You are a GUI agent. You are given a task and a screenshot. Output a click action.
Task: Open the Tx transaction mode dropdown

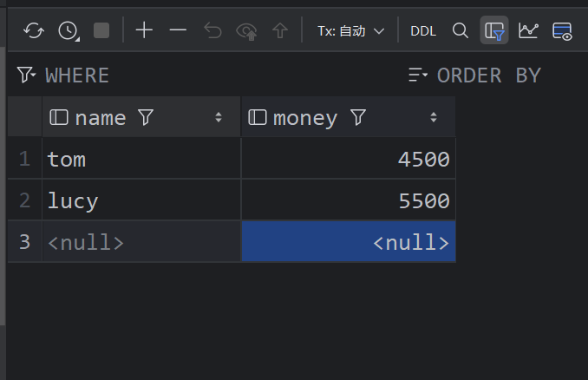pyautogui.click(x=350, y=30)
